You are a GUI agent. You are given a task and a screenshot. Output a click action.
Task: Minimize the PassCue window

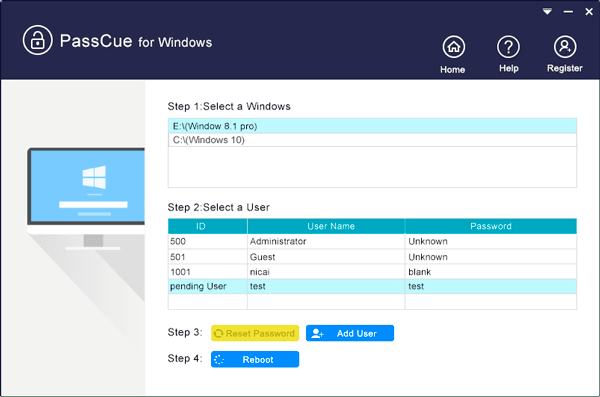click(x=568, y=12)
